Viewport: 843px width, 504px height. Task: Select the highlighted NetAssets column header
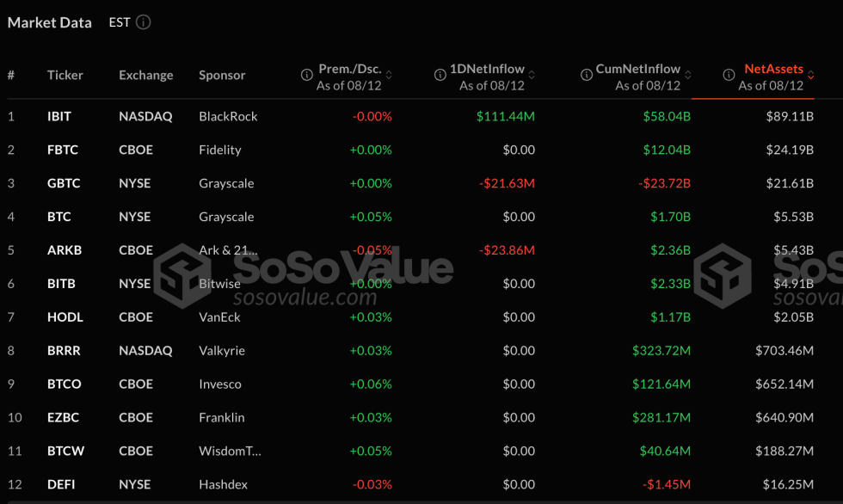(774, 69)
